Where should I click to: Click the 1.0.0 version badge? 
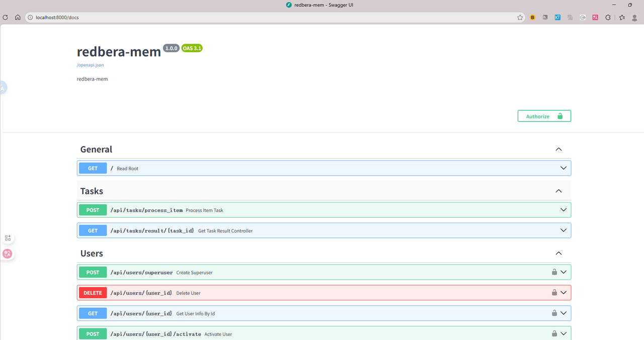[x=171, y=48]
